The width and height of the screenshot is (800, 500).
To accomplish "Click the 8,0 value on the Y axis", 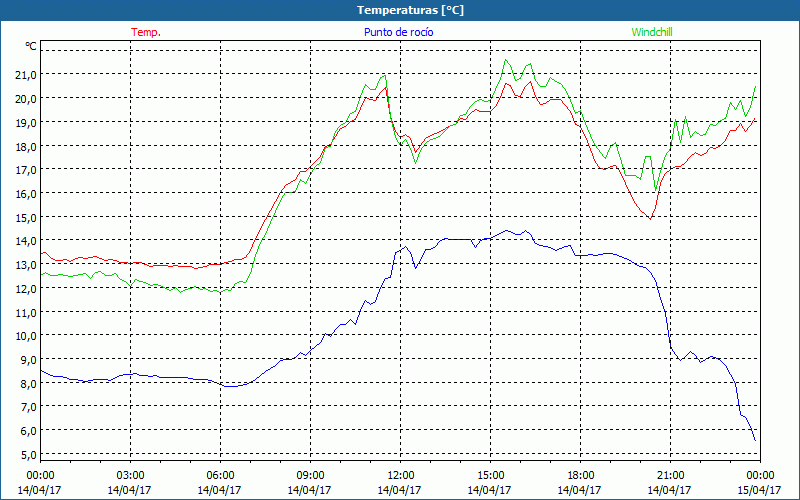I will click(29, 384).
